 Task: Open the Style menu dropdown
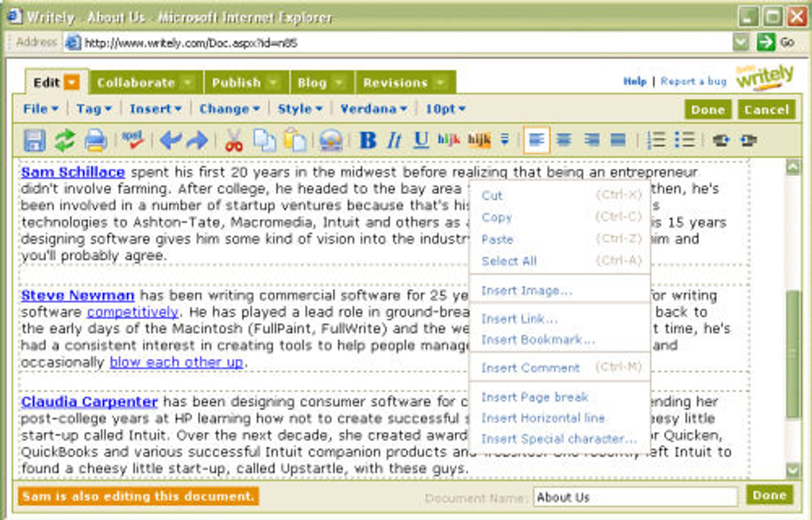pyautogui.click(x=300, y=109)
